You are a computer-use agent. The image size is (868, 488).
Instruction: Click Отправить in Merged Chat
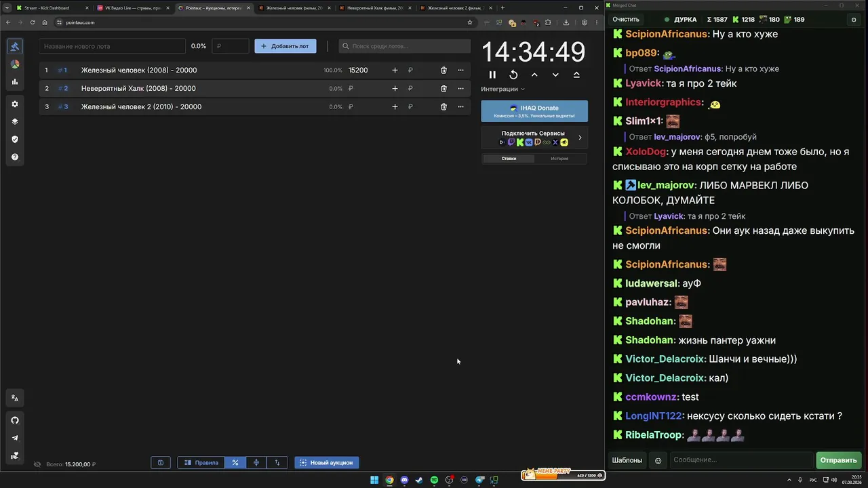pyautogui.click(x=838, y=460)
